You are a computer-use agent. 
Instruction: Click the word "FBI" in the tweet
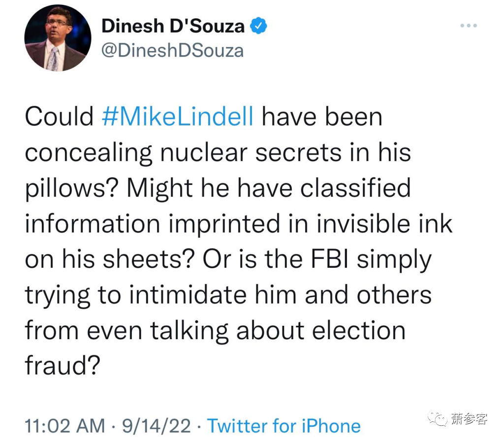coord(329,259)
